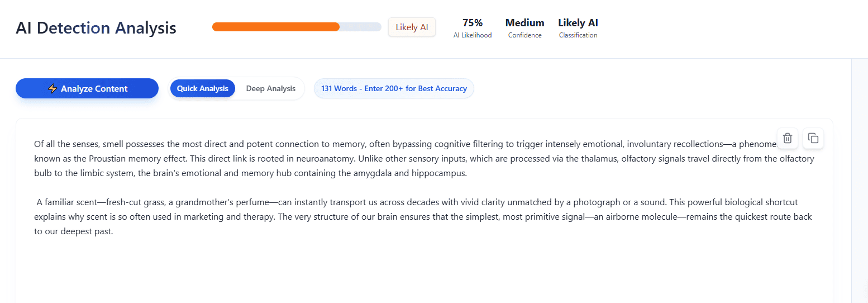Screen dimensions: 868x303
Task: Click the lightning bolt icon on Analyze button
Action: pyautogui.click(x=53, y=88)
